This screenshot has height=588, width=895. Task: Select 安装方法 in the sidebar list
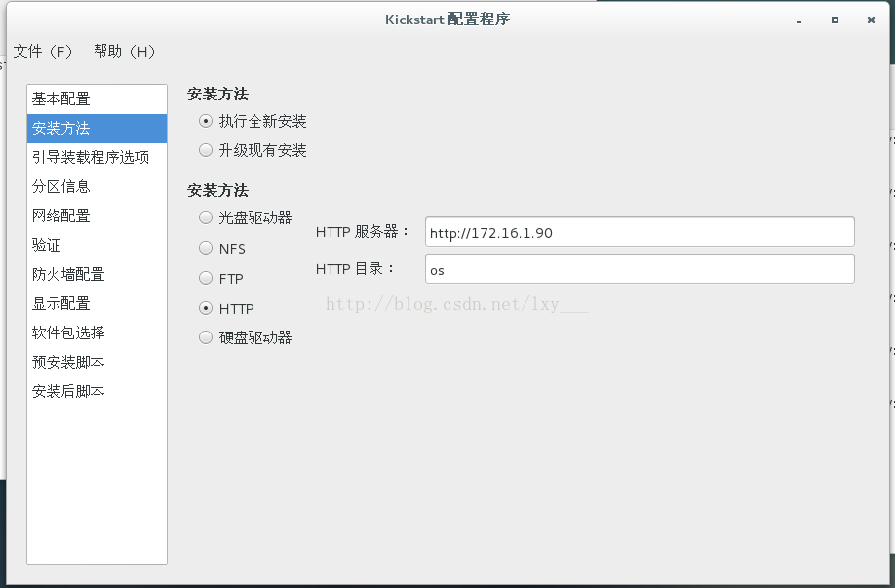tap(97, 128)
